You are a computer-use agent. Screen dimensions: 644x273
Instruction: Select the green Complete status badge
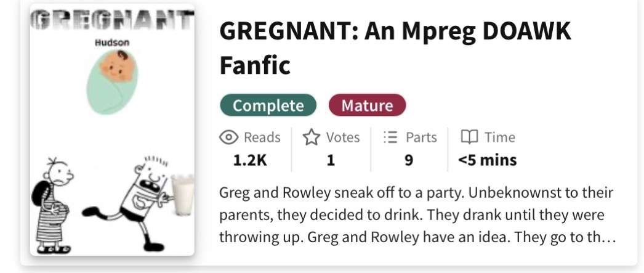(268, 105)
